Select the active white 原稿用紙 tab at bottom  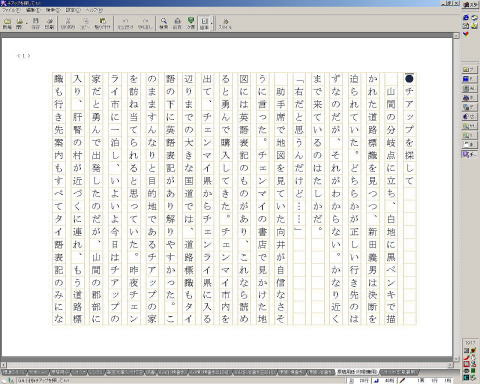click(357, 371)
